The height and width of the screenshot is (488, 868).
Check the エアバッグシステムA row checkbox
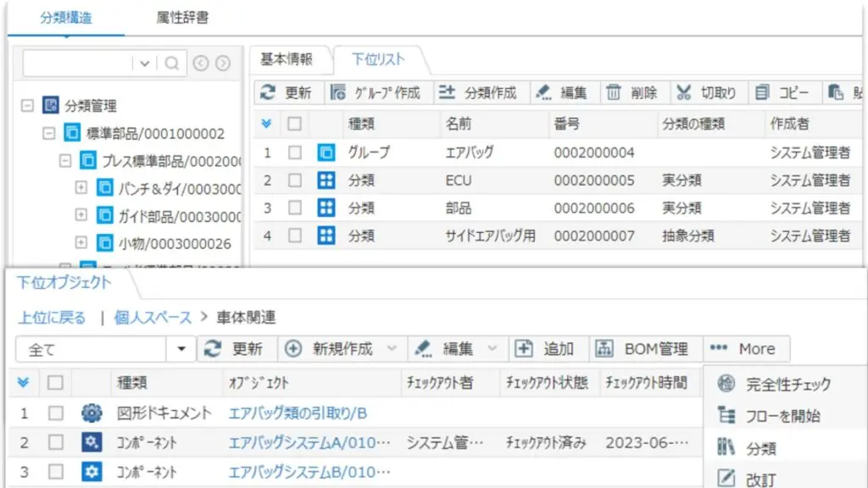pyautogui.click(x=55, y=442)
